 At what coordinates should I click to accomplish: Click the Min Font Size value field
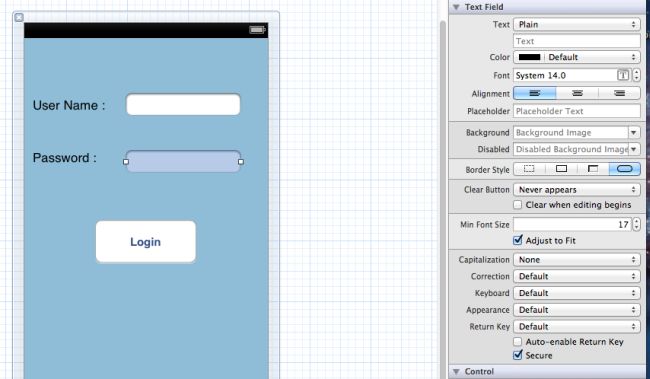point(572,224)
